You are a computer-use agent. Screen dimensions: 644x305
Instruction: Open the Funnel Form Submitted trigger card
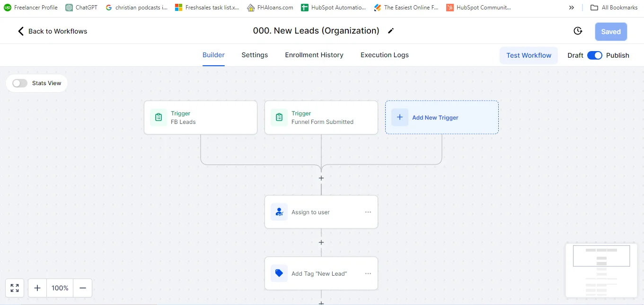click(321, 117)
